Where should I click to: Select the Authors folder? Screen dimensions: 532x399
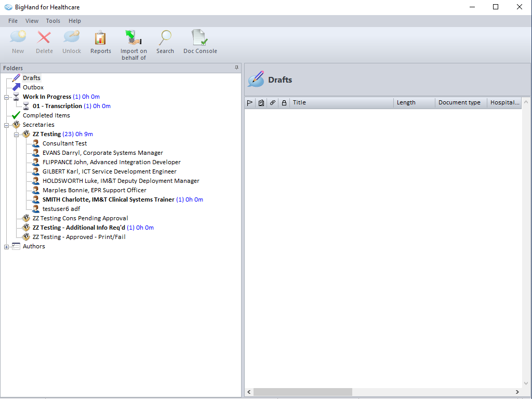(34, 246)
